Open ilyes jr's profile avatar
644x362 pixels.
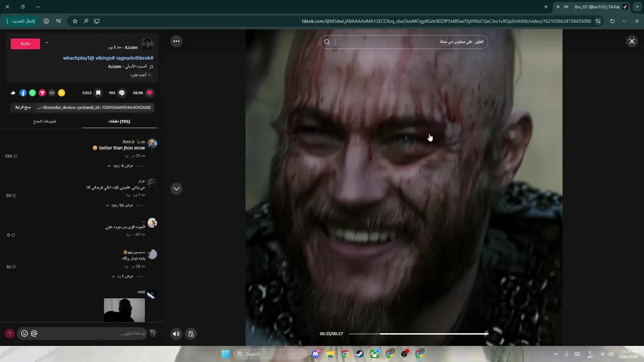(x=152, y=144)
